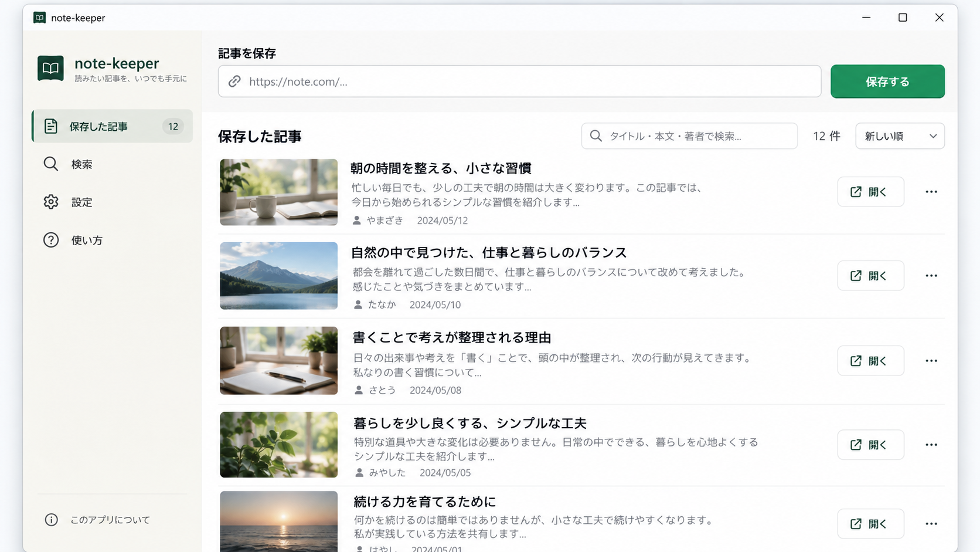The height and width of the screenshot is (552, 980).
Task: Click 開く for 書くことで考えが整理される理由
Action: [870, 361]
